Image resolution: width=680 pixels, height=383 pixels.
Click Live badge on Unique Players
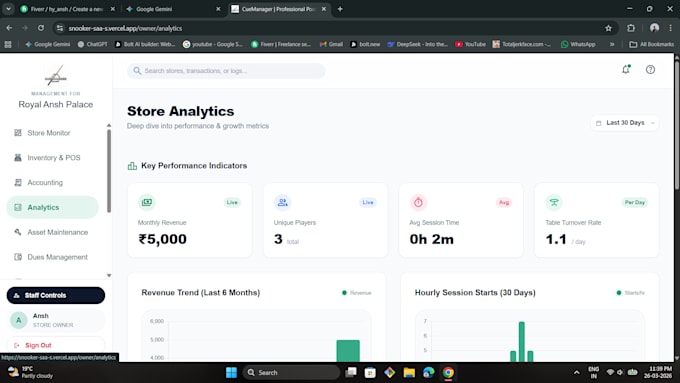point(368,202)
